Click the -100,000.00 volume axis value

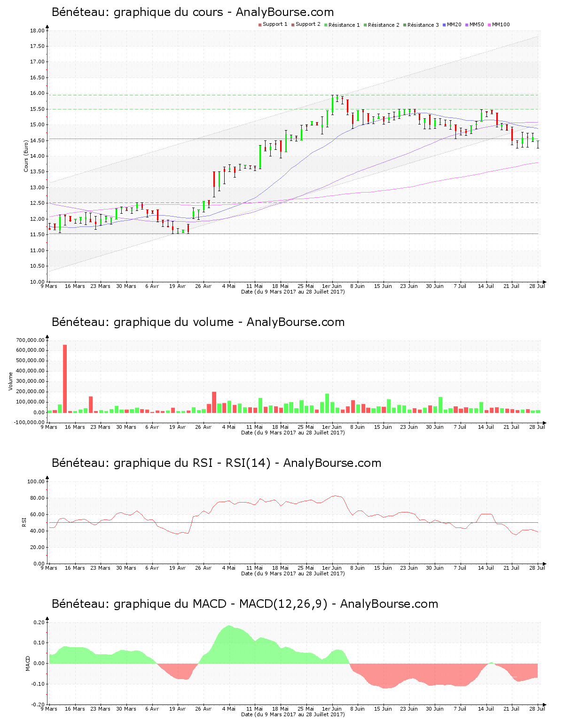coord(29,423)
